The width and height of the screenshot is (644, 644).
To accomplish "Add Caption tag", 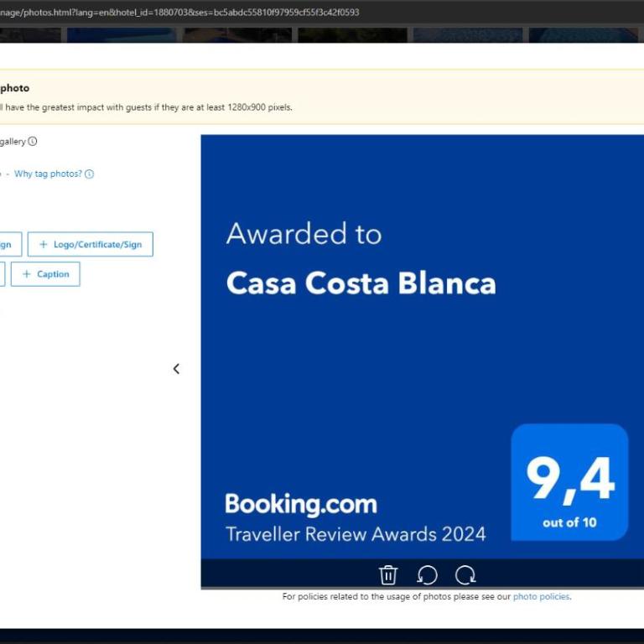I will pos(45,274).
